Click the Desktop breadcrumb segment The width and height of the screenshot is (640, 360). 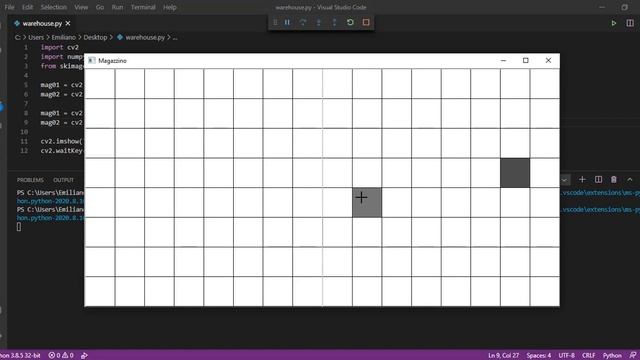pyautogui.click(x=95, y=38)
